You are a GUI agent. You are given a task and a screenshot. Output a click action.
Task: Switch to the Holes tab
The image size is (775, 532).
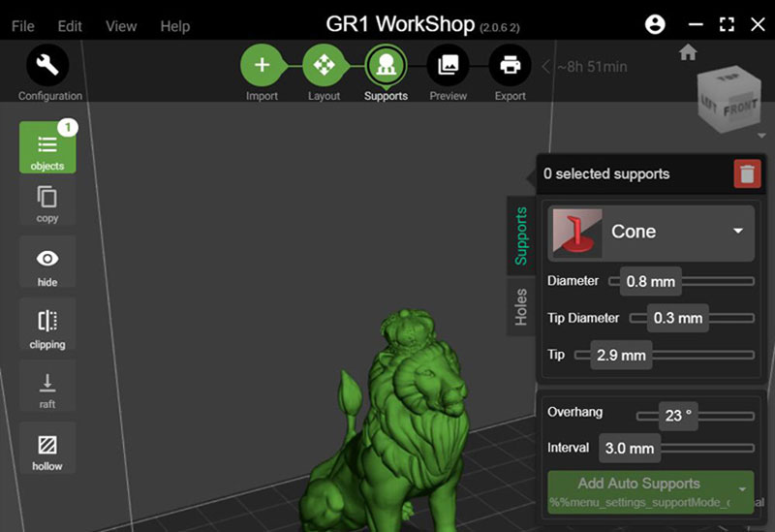tap(521, 306)
